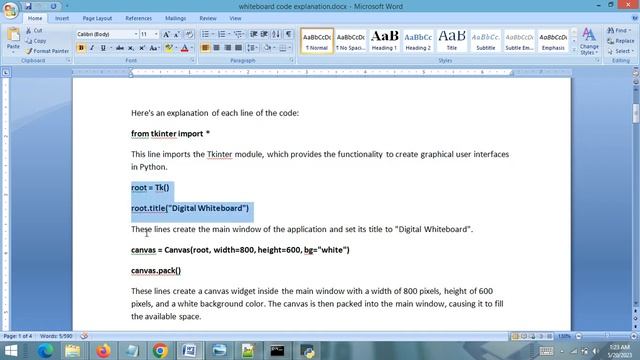This screenshot has width=640, height=360.
Task: Open the References tab
Action: (x=138, y=18)
